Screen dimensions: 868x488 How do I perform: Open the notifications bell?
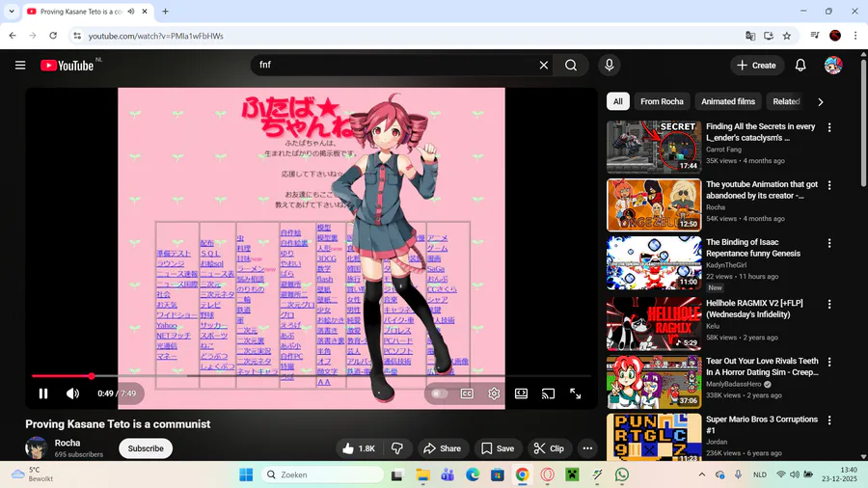point(800,66)
